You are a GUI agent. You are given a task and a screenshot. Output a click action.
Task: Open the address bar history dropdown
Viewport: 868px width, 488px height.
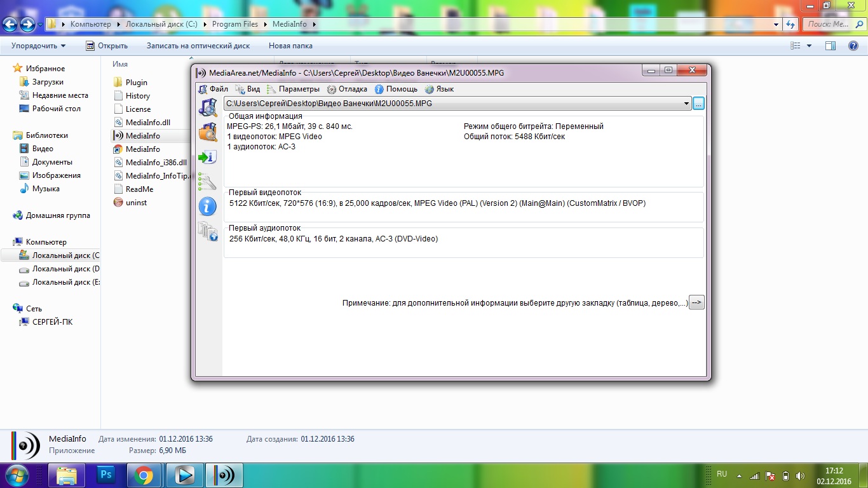coord(776,24)
